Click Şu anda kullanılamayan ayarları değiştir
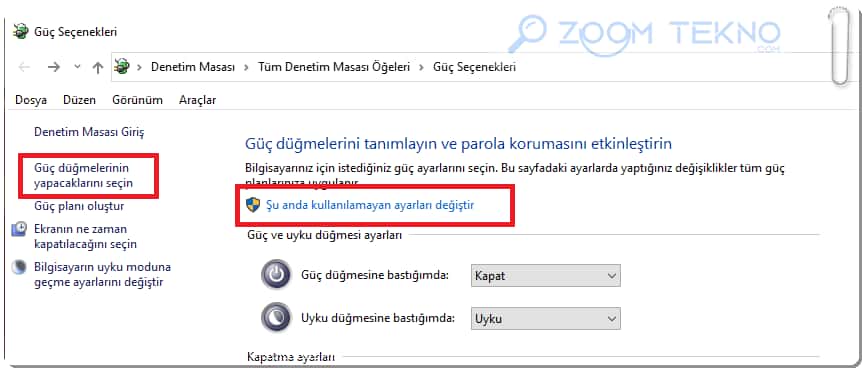 (370, 205)
